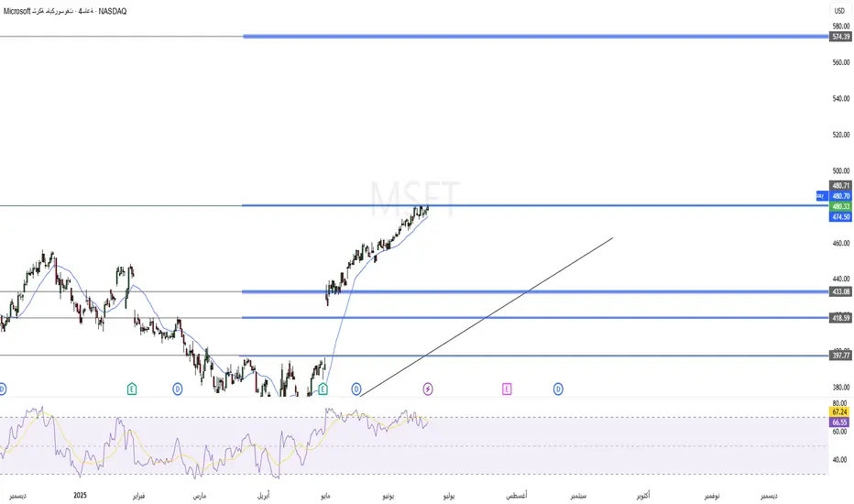Click the 397.77 price label
This screenshot has height=504, width=854.
[x=840, y=356]
